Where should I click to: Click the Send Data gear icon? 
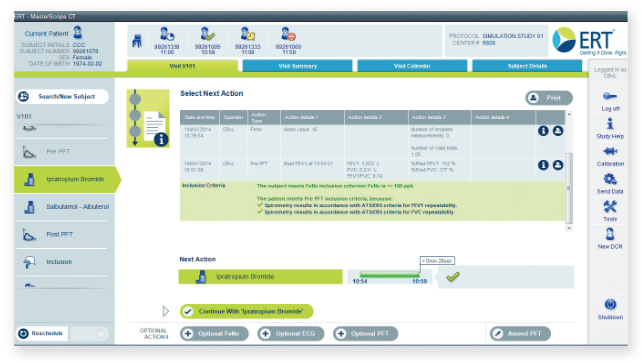pos(610,179)
